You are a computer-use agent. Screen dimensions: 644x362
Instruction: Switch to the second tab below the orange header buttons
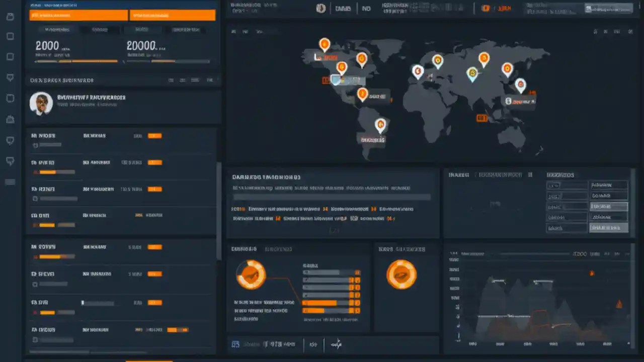(99, 29)
